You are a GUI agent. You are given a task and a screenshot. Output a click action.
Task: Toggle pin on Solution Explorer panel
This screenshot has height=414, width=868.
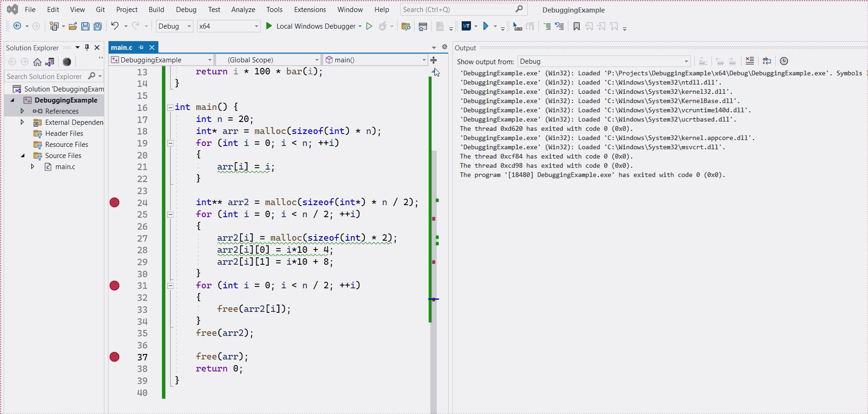[87, 48]
